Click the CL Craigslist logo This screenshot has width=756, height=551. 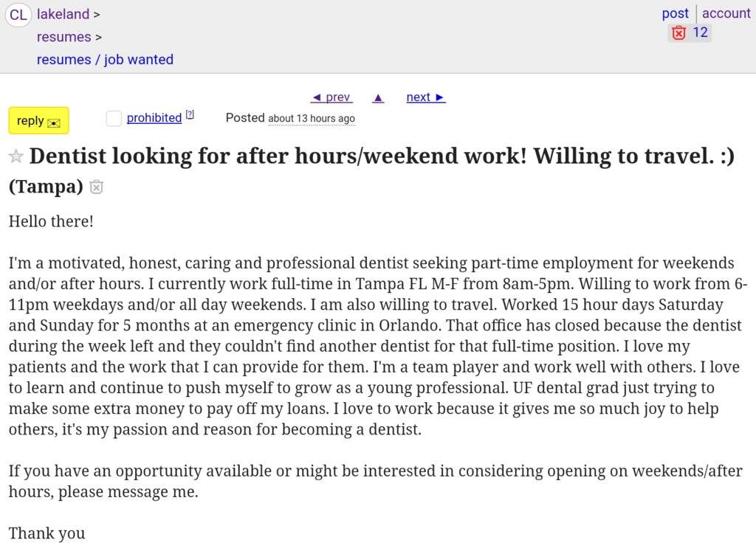(x=18, y=14)
